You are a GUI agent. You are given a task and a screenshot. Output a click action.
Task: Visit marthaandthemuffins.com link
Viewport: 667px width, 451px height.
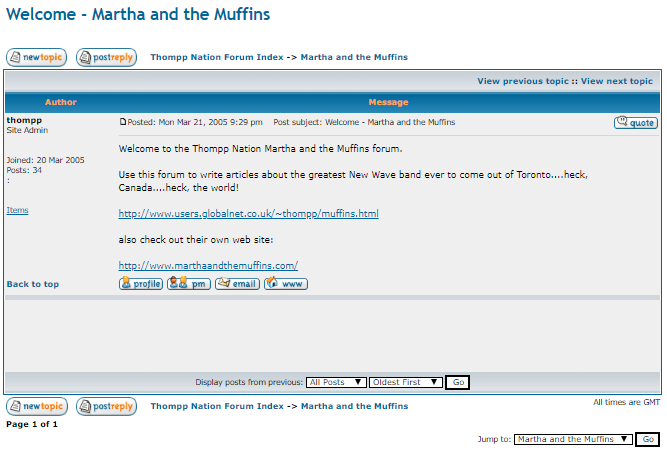(x=208, y=266)
